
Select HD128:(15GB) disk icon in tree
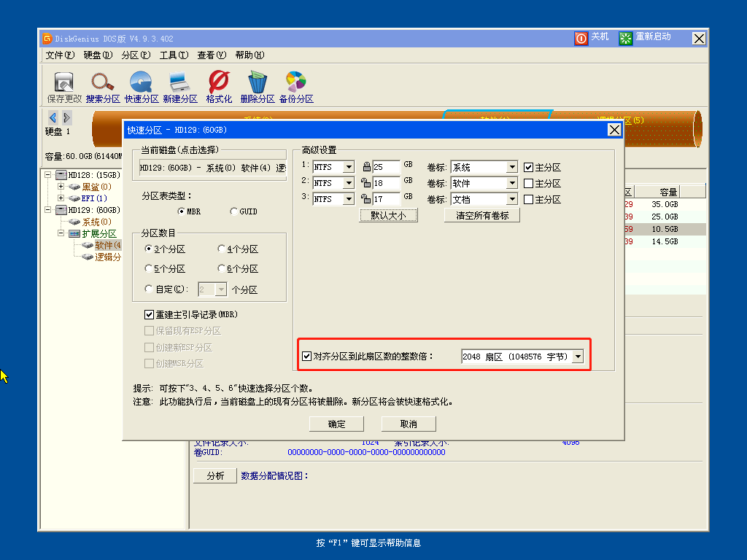coord(61,175)
